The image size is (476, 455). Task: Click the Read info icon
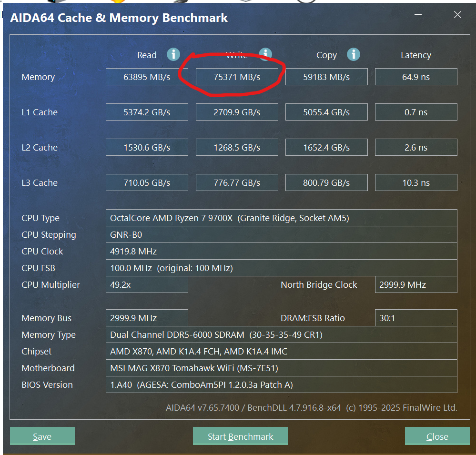pos(173,55)
